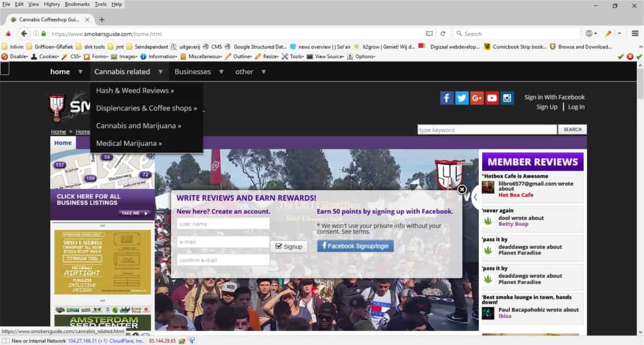The image size is (644, 345).
Task: Click the green padlock security icon
Action: (44, 34)
